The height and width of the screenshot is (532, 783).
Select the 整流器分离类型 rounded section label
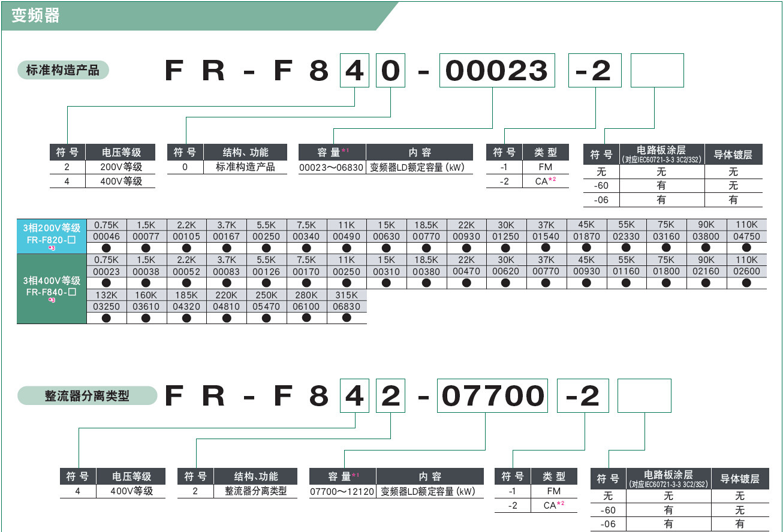pos(88,395)
